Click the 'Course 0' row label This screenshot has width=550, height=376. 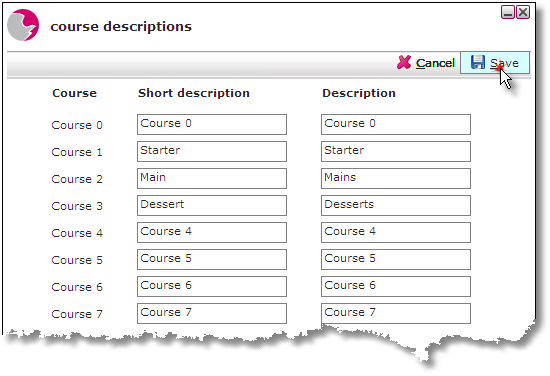pyautogui.click(x=77, y=125)
